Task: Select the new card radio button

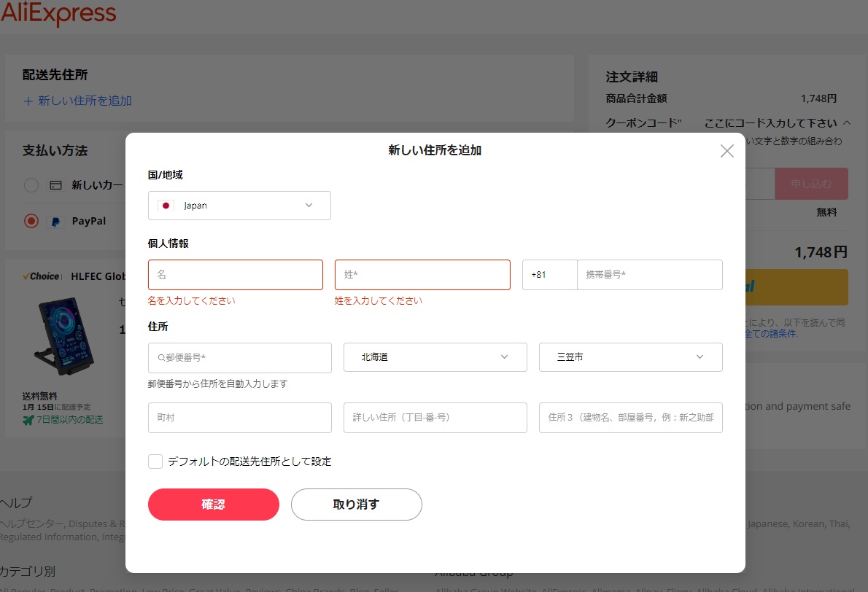Action: (31, 185)
